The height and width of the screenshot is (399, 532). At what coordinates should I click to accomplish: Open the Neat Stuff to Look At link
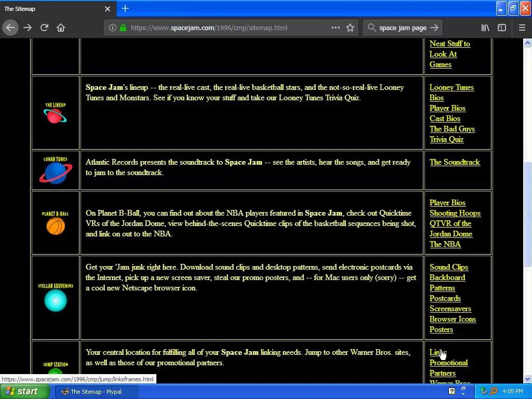coord(449,49)
